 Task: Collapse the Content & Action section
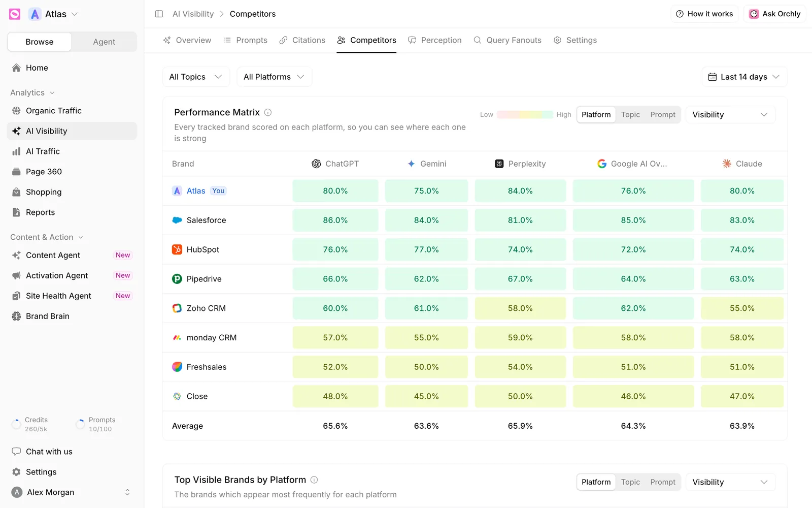(x=47, y=237)
